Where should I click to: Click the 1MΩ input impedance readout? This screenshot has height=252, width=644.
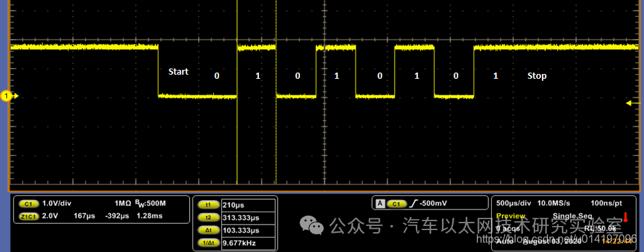click(123, 203)
